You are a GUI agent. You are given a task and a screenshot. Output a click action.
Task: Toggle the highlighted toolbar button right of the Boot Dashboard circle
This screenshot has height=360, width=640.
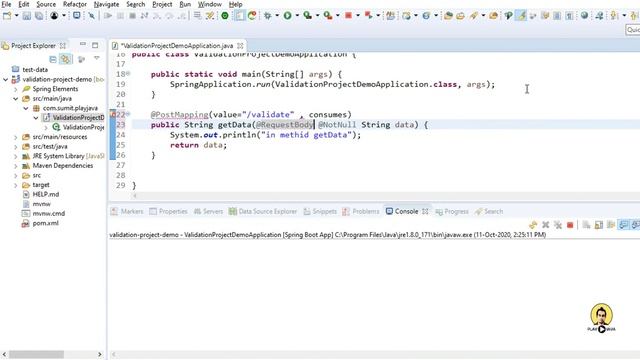239,16
